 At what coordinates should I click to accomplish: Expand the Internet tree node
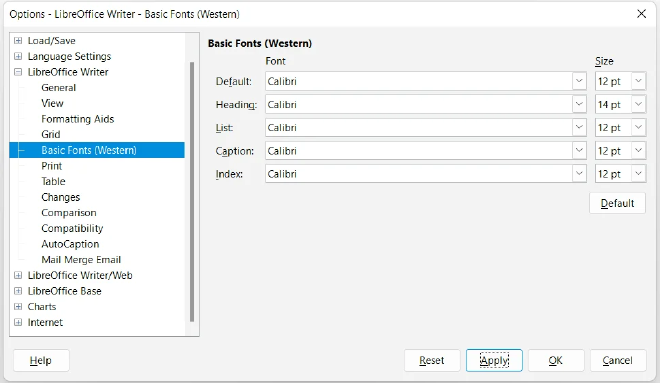click(18, 322)
